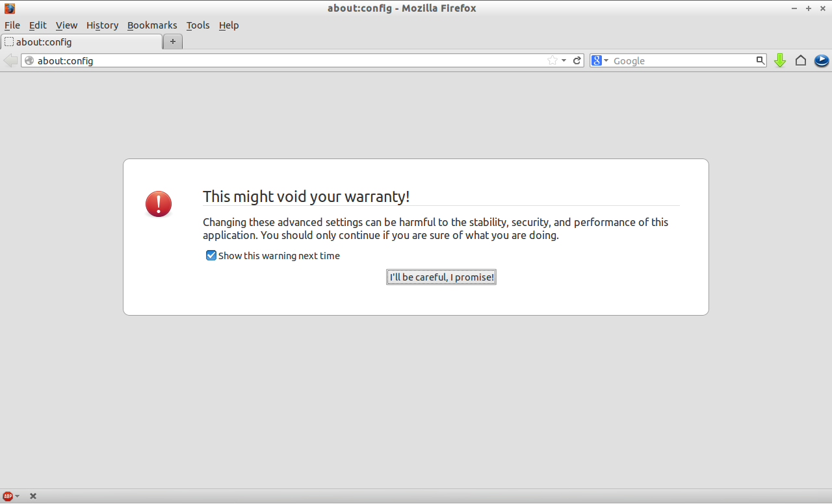Open the Adblock Plus dropdown arrow
The image size is (832, 504).
[17, 496]
